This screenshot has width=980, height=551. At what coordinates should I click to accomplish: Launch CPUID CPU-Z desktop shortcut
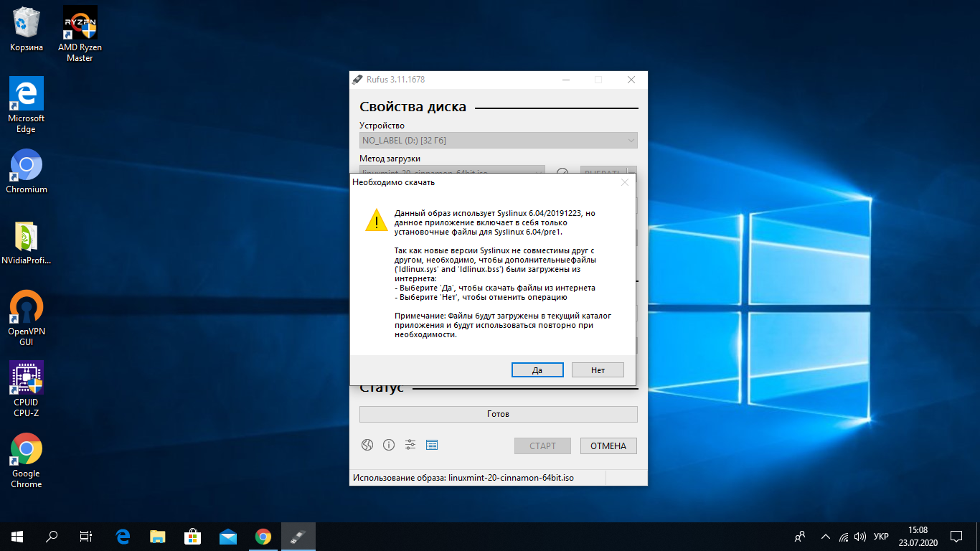coord(27,389)
